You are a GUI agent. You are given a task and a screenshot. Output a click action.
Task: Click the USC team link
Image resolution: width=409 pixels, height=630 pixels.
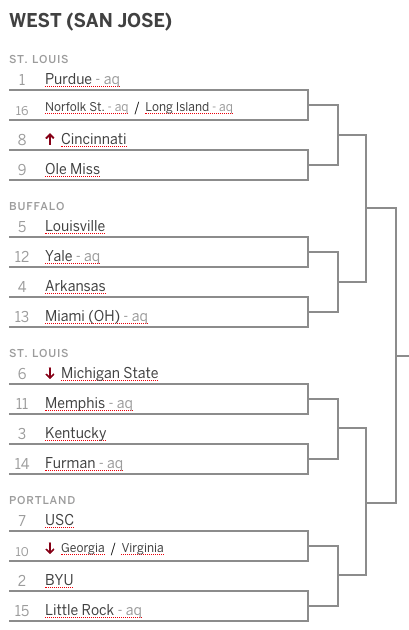click(x=59, y=520)
